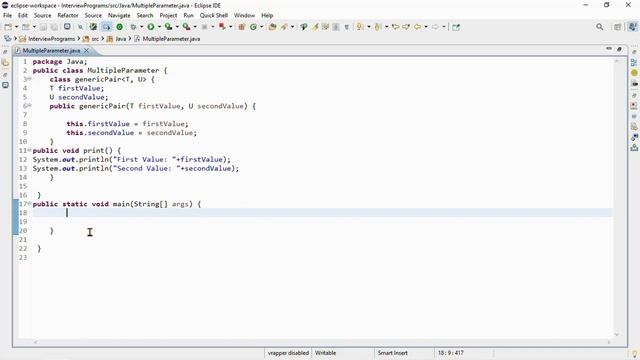
Task: Click the magnifier search icon at top right
Action: [x=600, y=27]
